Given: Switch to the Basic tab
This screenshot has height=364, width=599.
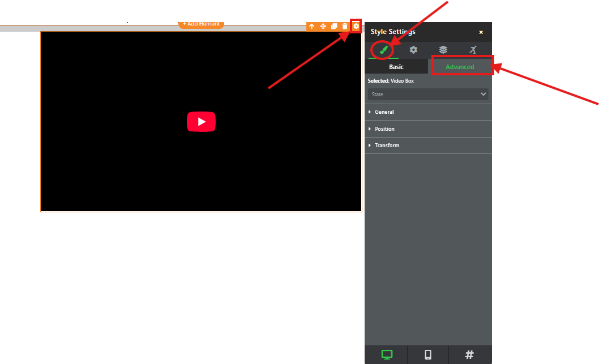Looking at the screenshot, I should coord(396,67).
